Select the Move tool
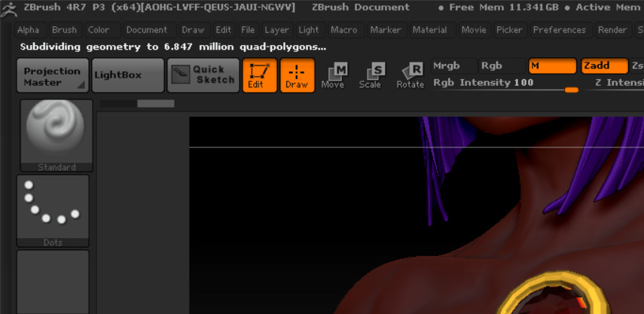The image size is (644, 314). click(334, 76)
